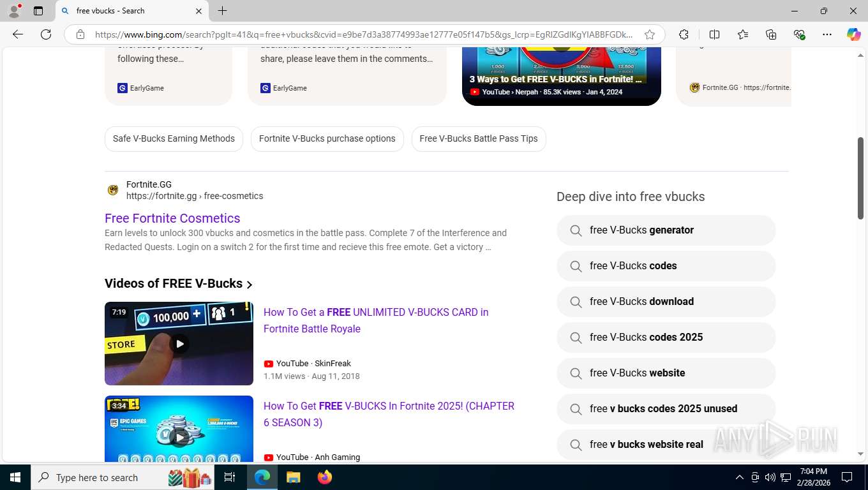Open the network tray icon
This screenshot has width=868, height=490.
point(786,477)
